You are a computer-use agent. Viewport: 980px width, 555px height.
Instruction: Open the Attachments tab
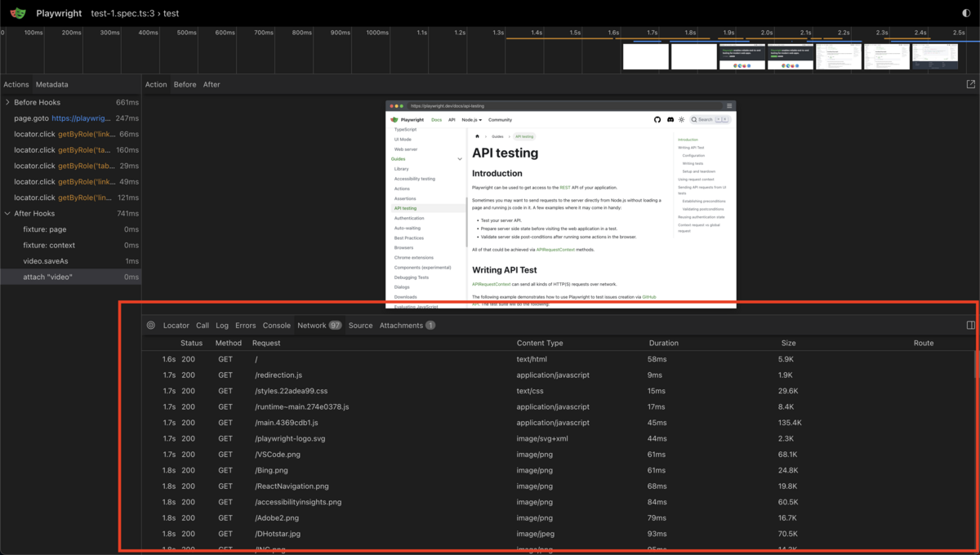pos(407,325)
